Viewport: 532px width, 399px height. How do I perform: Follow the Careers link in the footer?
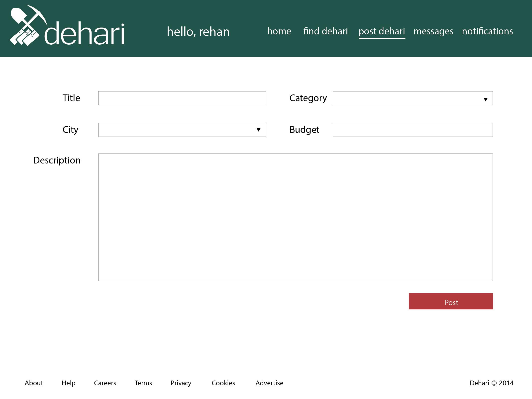[105, 383]
